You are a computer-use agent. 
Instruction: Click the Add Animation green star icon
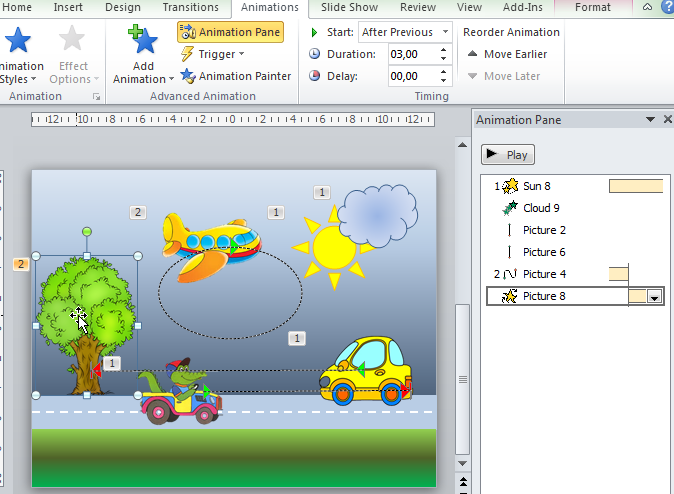(144, 42)
